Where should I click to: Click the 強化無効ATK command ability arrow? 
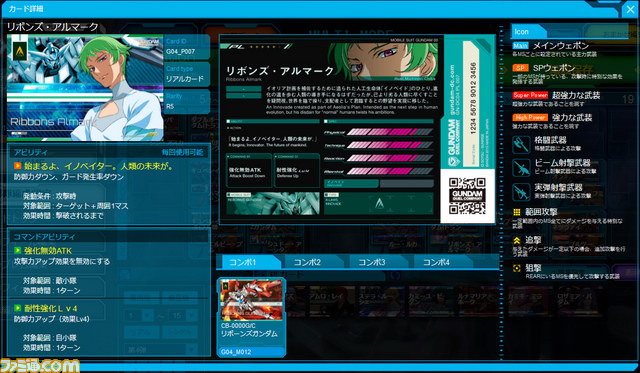click(18, 251)
